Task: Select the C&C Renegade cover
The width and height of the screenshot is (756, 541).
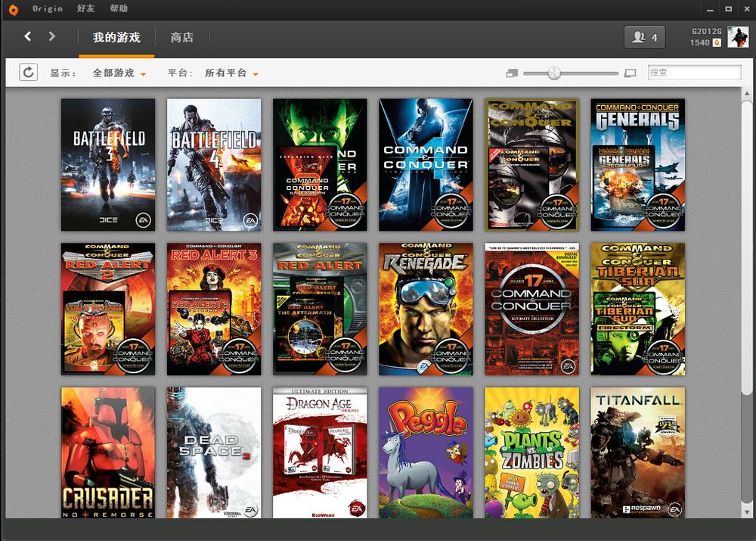Action: (x=426, y=309)
